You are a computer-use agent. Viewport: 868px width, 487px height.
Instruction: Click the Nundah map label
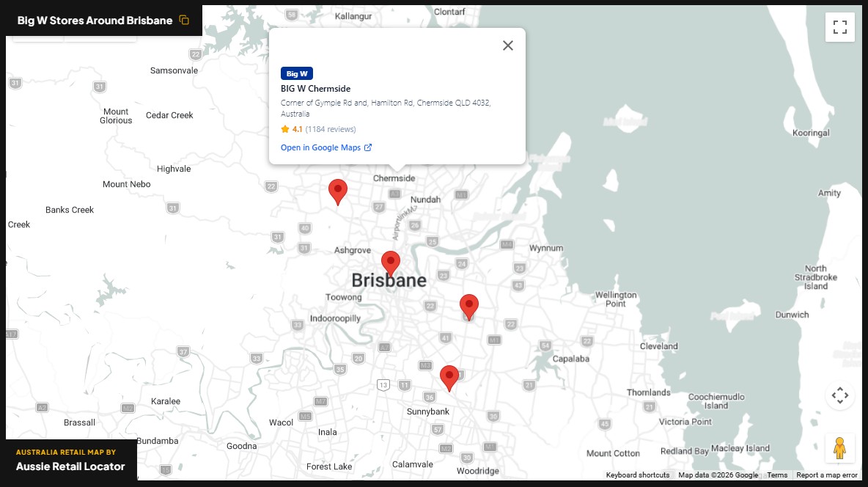(426, 199)
